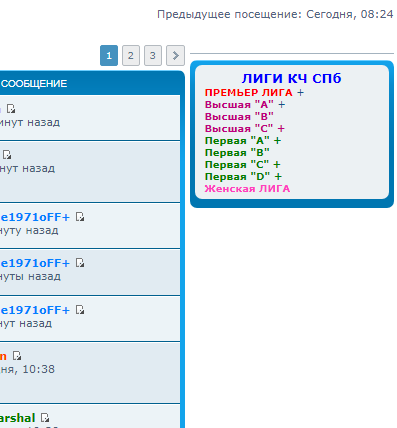The image size is (397, 428).
Task: Open the Первая "B" league link
Action: 237,153
